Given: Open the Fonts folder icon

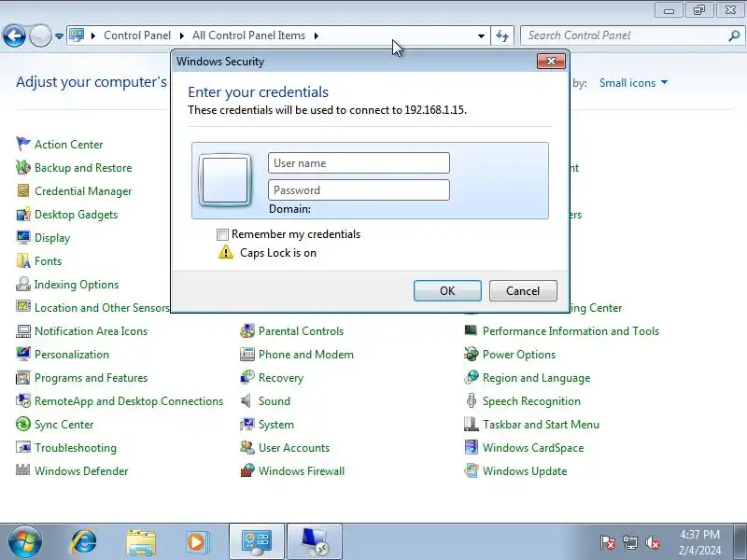Looking at the screenshot, I should [x=22, y=260].
